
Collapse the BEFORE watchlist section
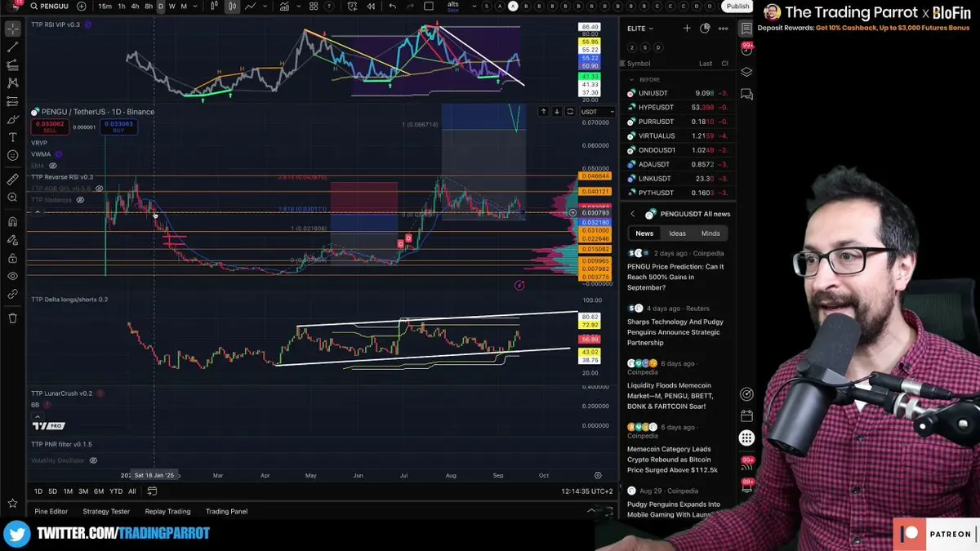(x=632, y=80)
